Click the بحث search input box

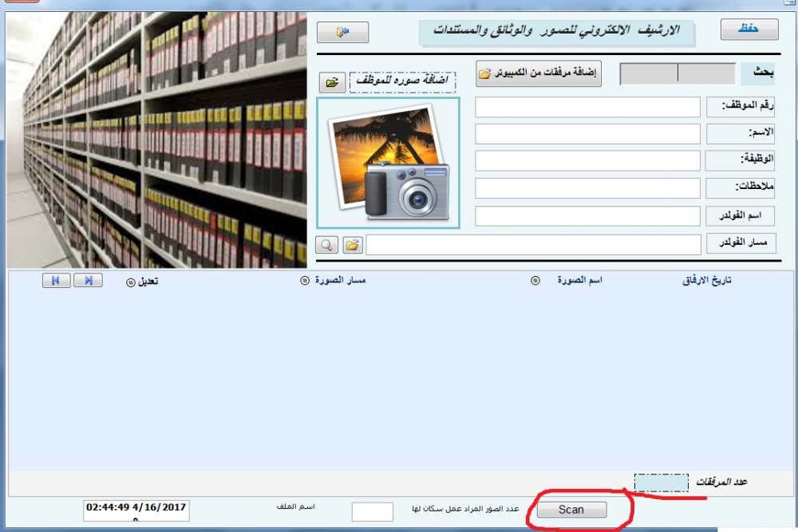click(678, 73)
